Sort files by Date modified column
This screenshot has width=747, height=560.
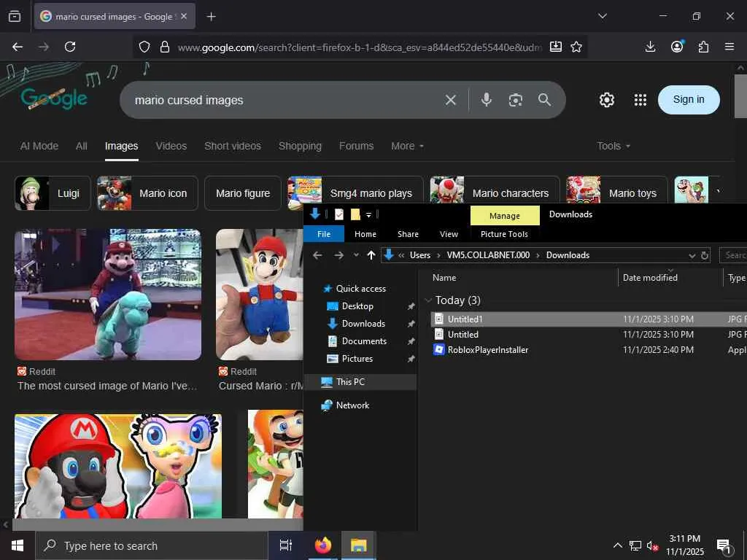point(650,278)
